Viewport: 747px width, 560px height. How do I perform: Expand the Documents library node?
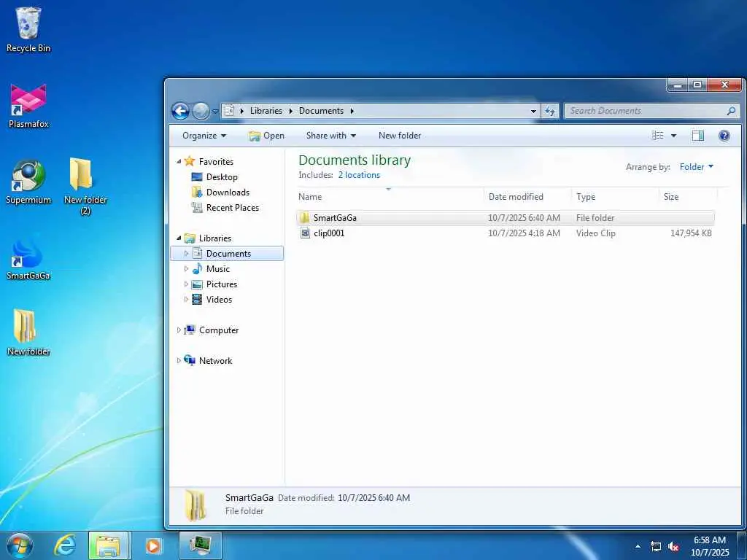186,253
